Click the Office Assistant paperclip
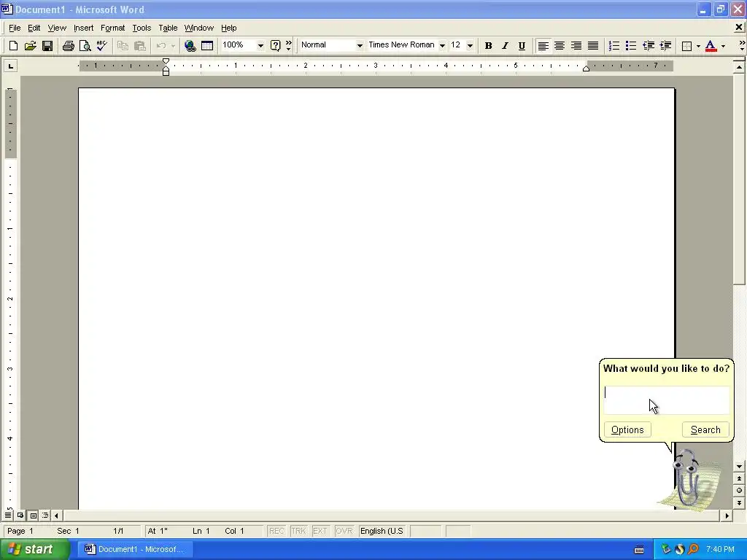 pyautogui.click(x=688, y=478)
